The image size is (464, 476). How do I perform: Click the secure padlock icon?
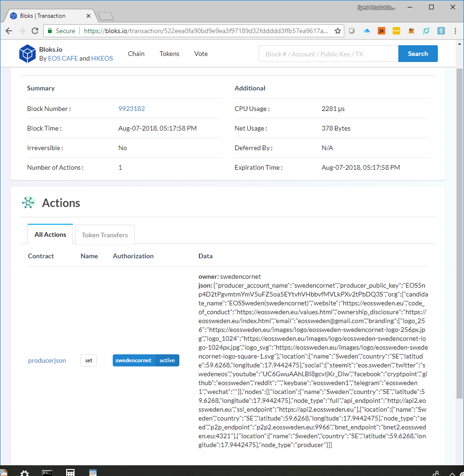click(50, 31)
